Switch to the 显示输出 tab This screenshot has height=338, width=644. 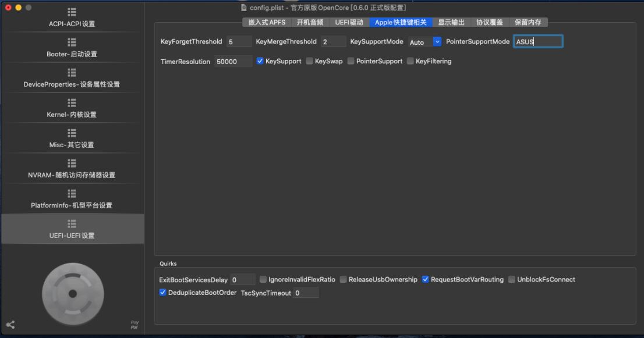click(451, 22)
